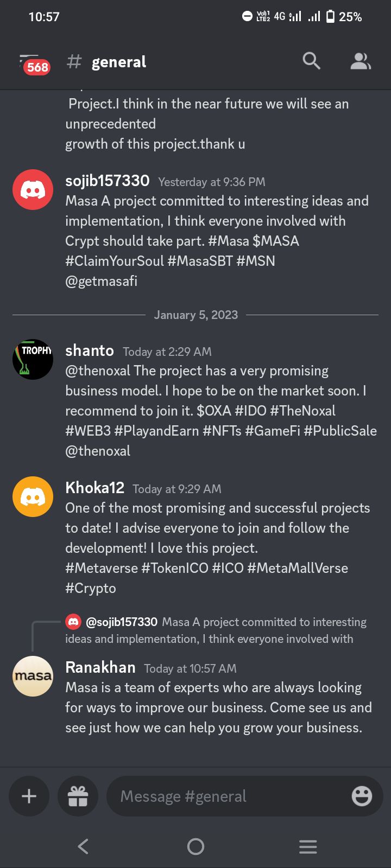
Task: View shanto's Trophy profile picture
Action: pos(33,359)
